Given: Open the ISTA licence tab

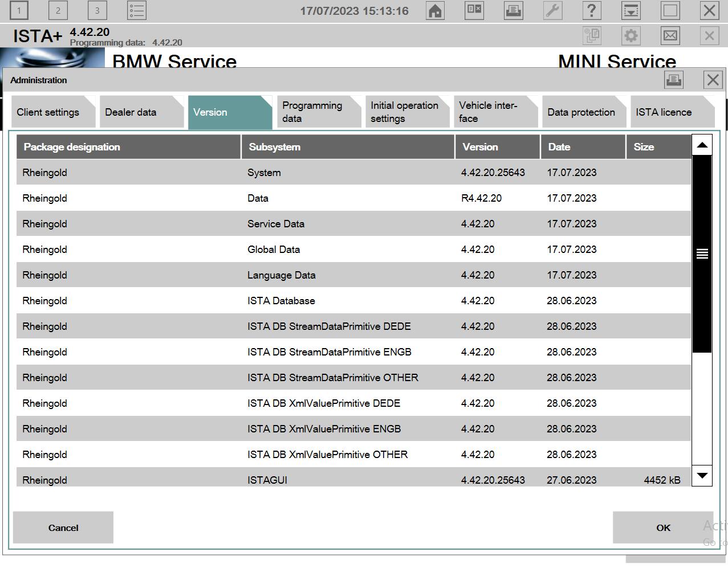Looking at the screenshot, I should tap(673, 112).
